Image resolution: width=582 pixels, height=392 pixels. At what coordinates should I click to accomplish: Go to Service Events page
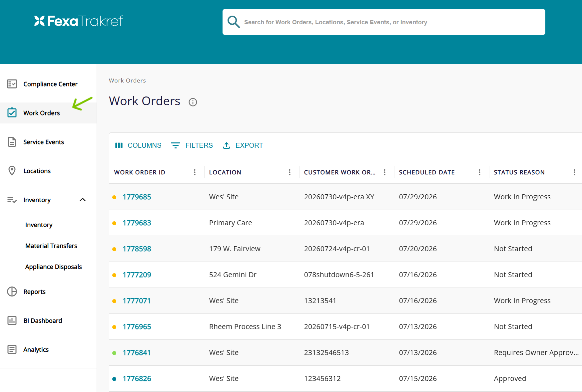pos(48,142)
